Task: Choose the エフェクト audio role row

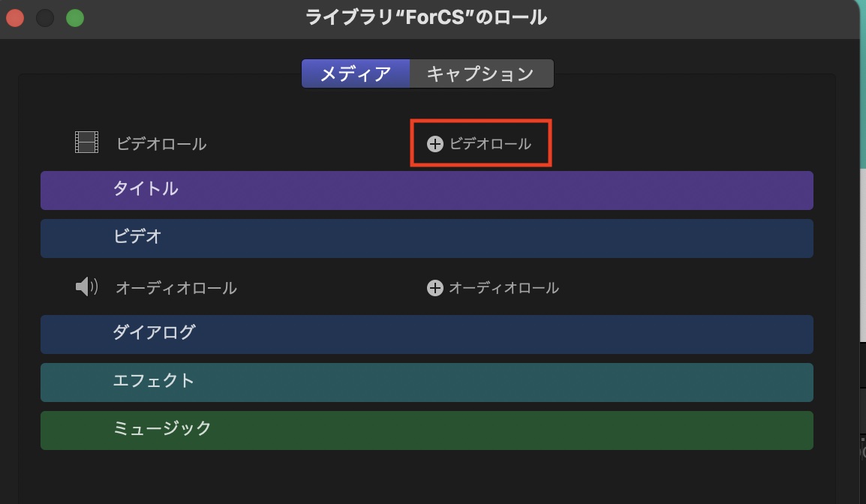Action: [426, 382]
